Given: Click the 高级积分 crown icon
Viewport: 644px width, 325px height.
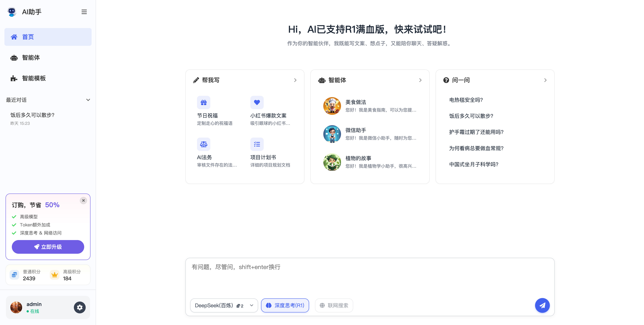Looking at the screenshot, I should tap(54, 275).
